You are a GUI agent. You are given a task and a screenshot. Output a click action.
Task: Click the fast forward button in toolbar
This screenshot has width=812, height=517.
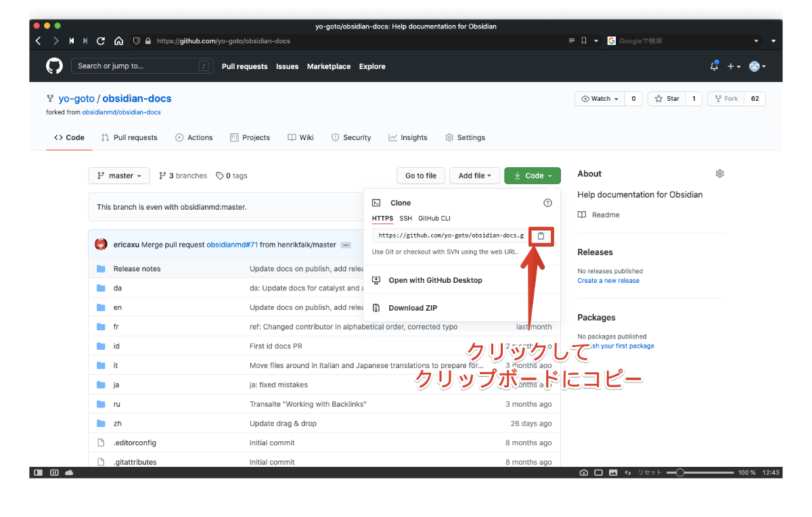[85, 41]
